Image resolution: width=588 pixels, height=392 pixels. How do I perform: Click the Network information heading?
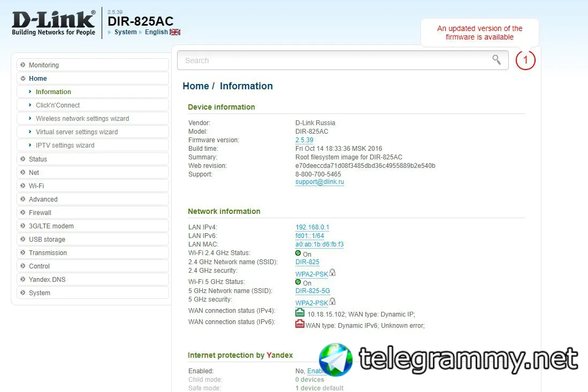[x=224, y=211]
